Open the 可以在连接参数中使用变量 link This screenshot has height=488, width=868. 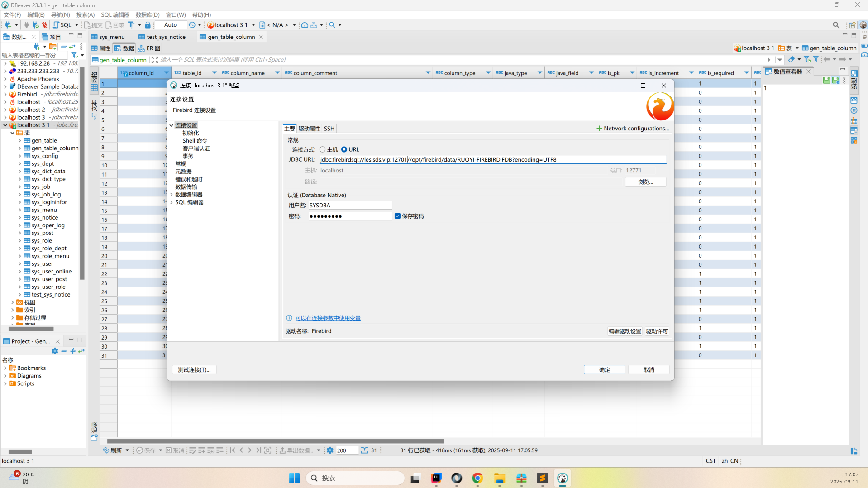point(328,318)
